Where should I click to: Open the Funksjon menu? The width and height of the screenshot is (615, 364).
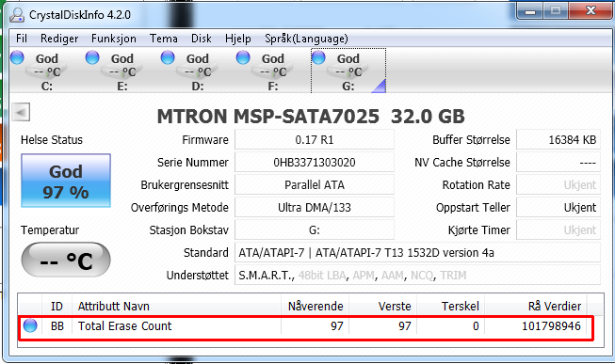(x=114, y=39)
